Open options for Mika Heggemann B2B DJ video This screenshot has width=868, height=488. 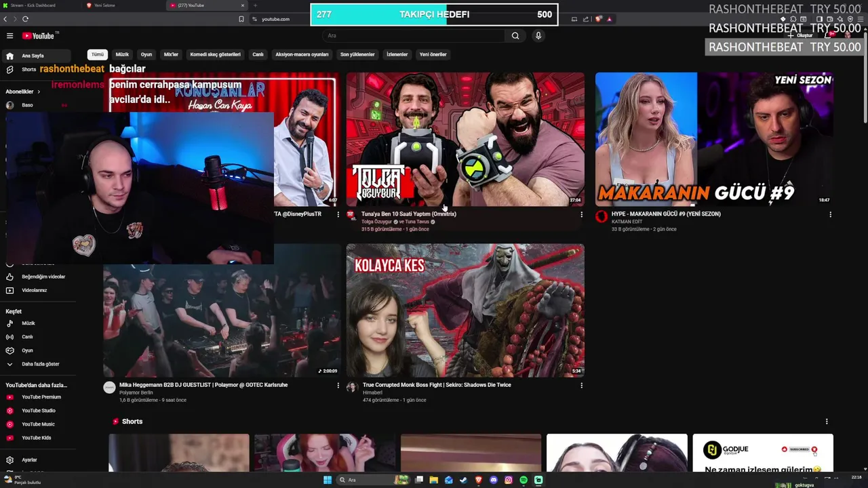click(338, 385)
